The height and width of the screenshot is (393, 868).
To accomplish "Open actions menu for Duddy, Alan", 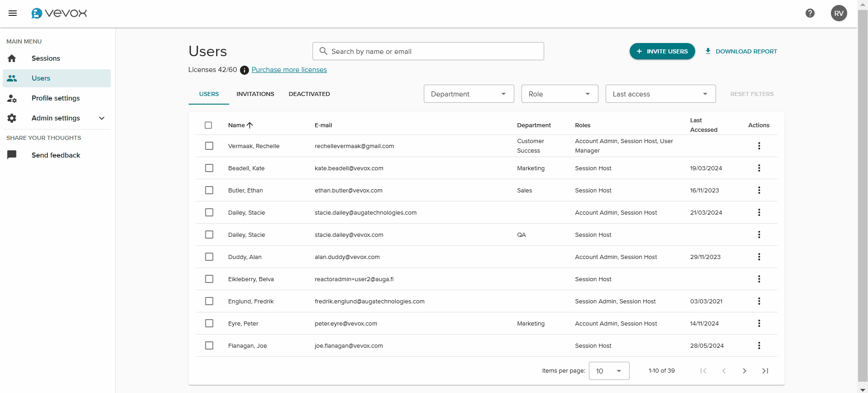I will 759,257.
